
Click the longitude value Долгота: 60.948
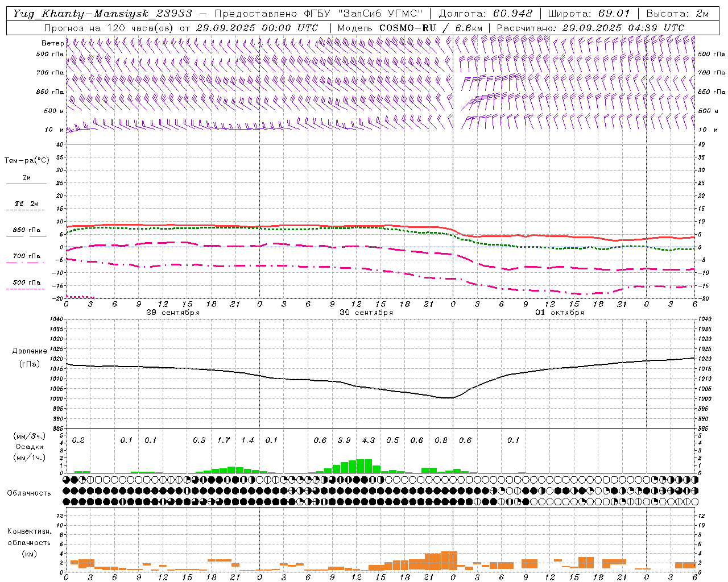(486, 14)
